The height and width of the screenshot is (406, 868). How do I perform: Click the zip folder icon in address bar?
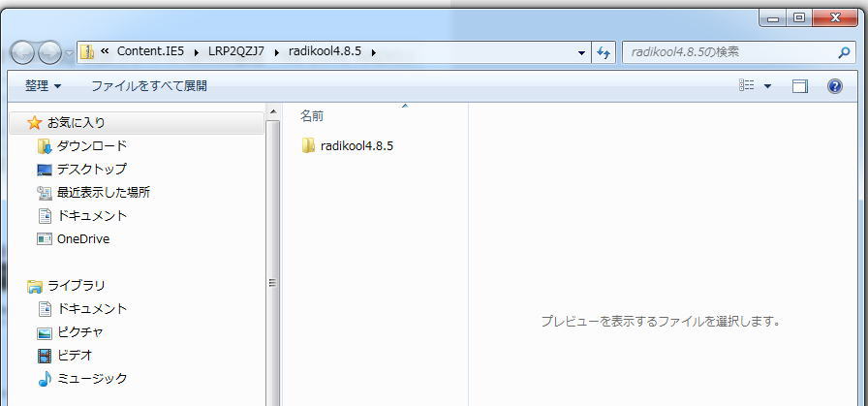pos(87,52)
